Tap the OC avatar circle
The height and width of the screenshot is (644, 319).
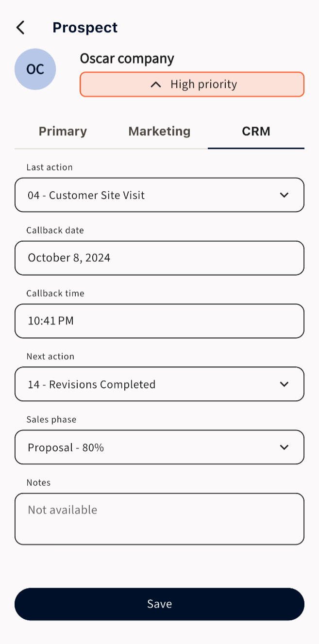pos(35,69)
